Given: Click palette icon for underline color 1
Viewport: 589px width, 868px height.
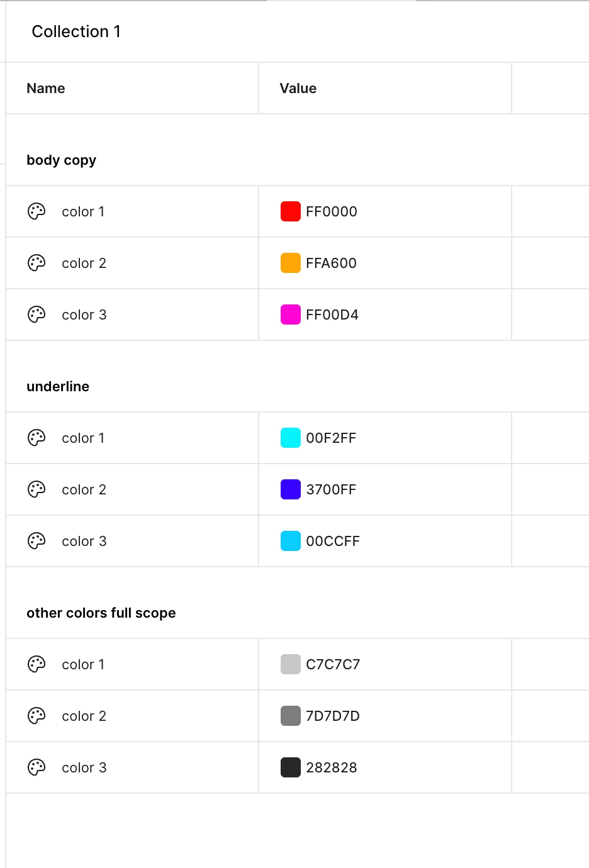Looking at the screenshot, I should [36, 438].
